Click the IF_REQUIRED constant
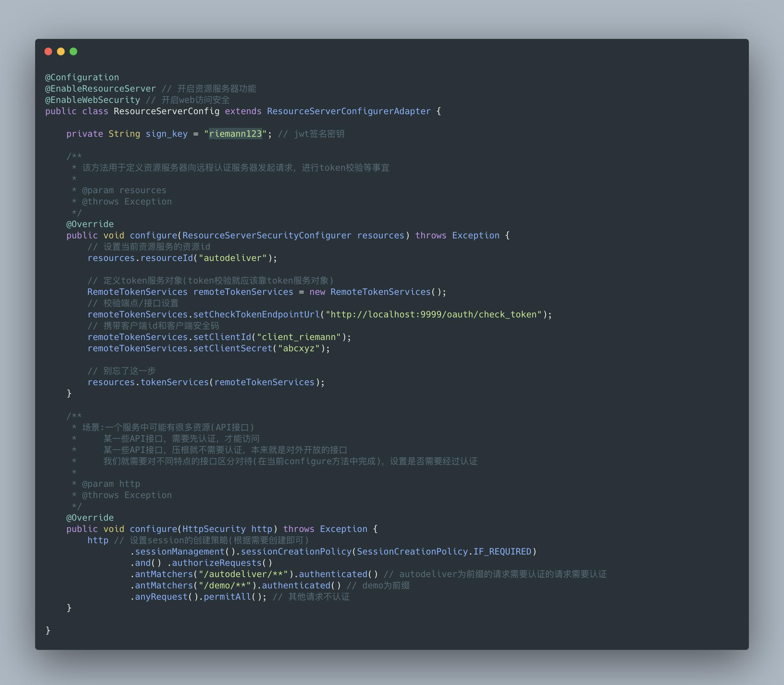 (502, 552)
